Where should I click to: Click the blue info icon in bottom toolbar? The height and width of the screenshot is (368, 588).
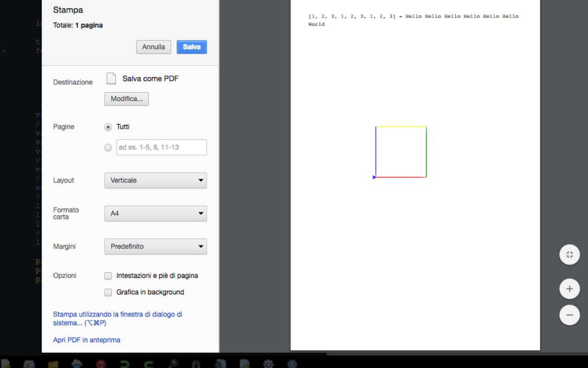pos(292,364)
